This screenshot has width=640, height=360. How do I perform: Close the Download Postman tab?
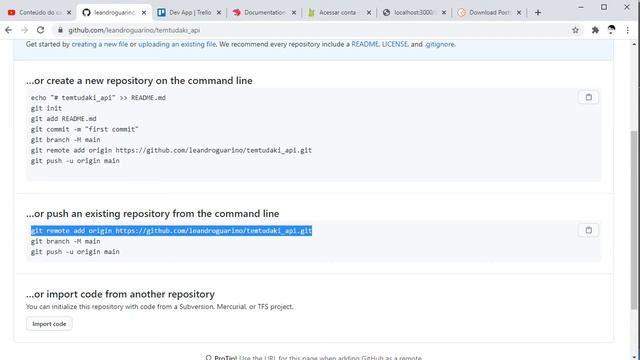coord(519,13)
